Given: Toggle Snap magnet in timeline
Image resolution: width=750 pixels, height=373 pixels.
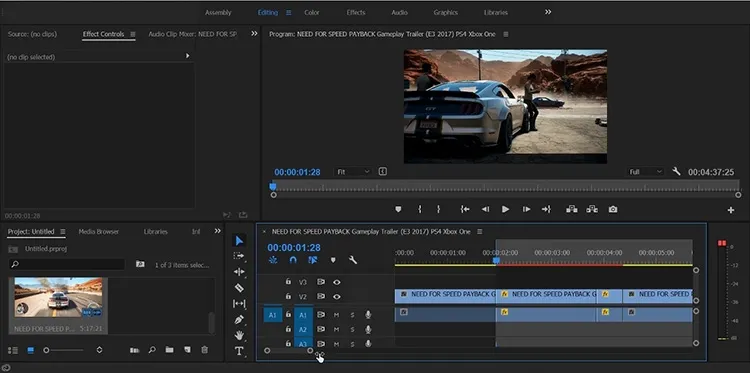Looking at the screenshot, I should pyautogui.click(x=293, y=260).
